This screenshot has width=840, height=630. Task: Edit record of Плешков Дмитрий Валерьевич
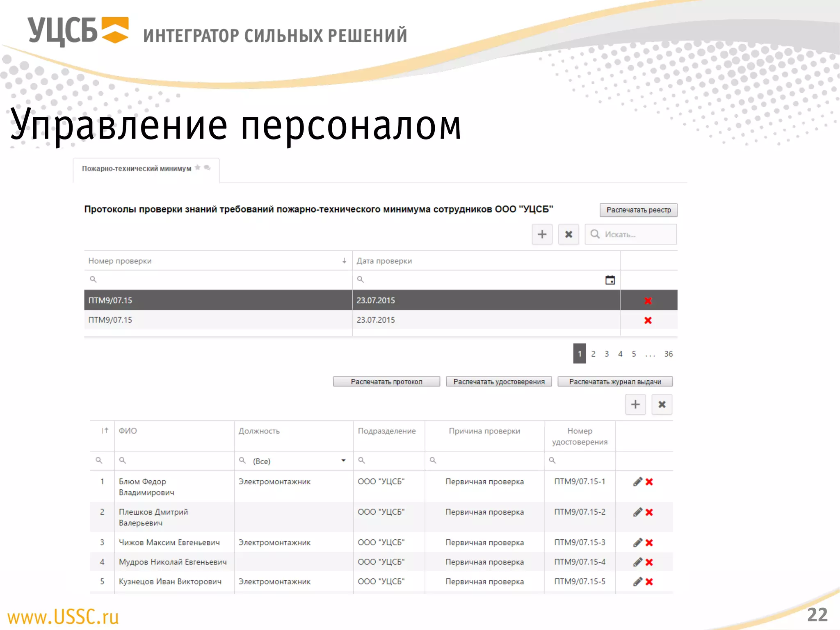pos(637,512)
